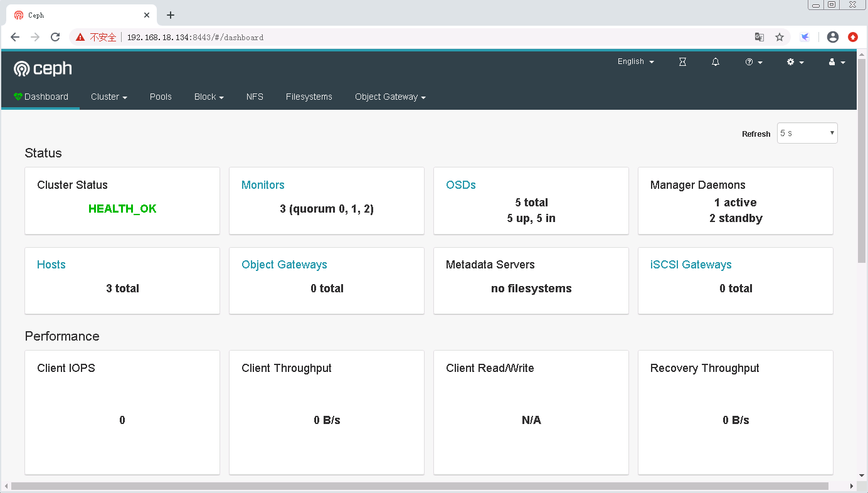Click the Metadata Servers card title

(490, 265)
